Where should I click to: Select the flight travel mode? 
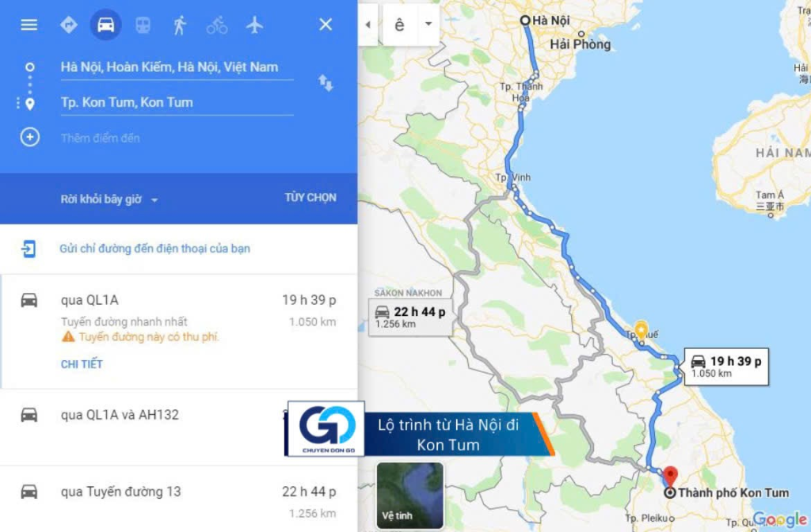point(254,25)
